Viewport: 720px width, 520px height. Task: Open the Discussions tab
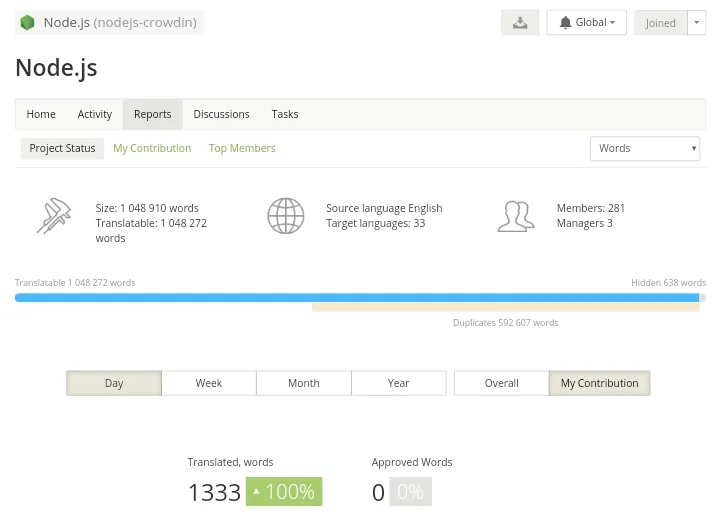pos(221,114)
